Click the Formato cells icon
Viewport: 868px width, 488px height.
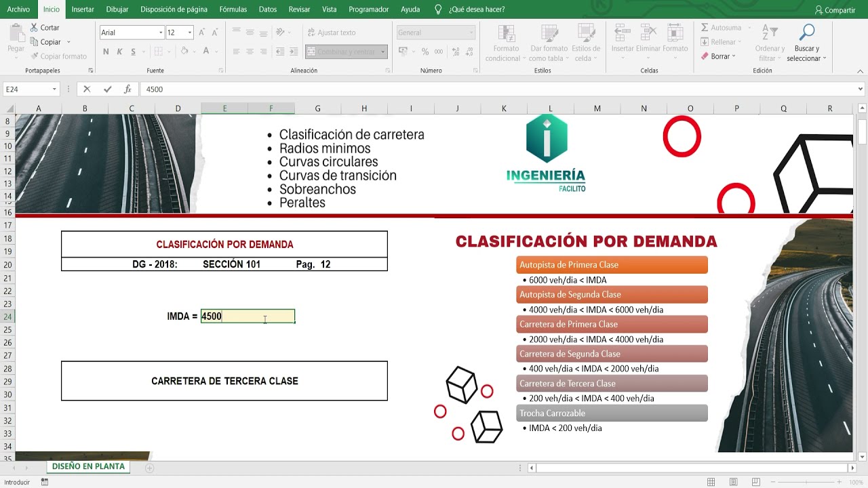pyautogui.click(x=675, y=33)
